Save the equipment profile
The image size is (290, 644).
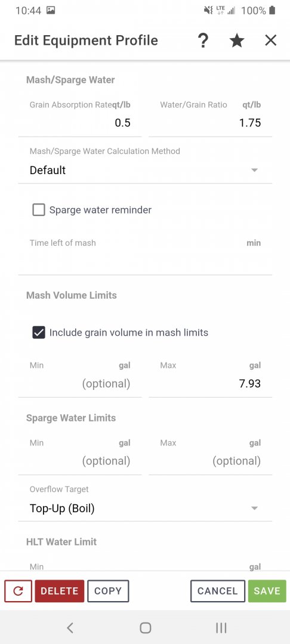pos(267,591)
